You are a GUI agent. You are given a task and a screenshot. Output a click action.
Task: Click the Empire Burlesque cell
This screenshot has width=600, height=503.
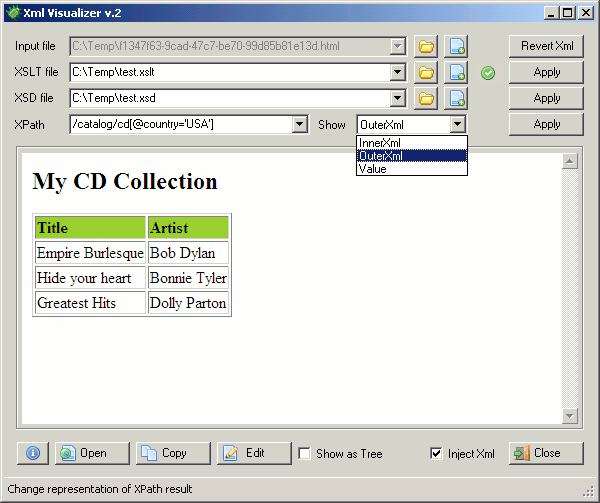[90, 252]
